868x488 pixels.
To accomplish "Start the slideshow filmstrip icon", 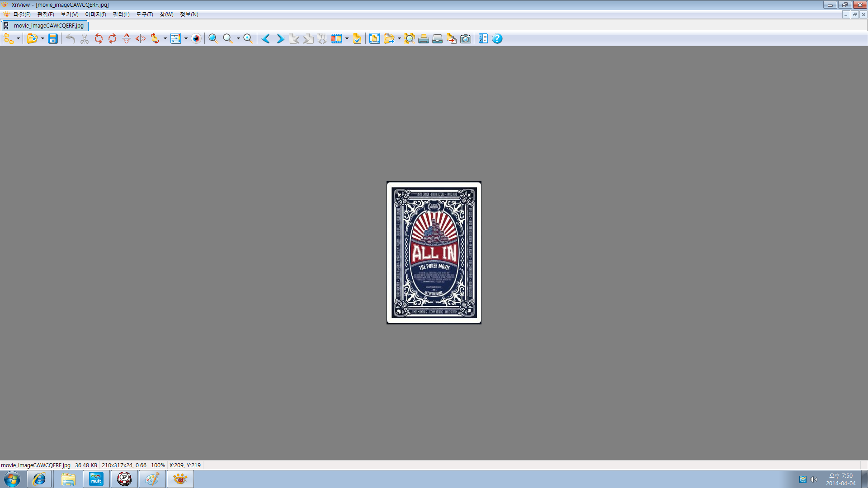I will 337,39.
